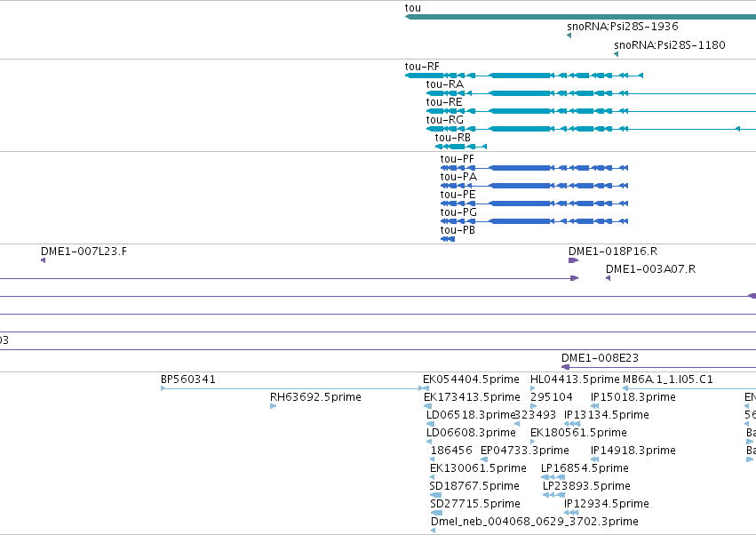Select the LP23893.5prime label

587,486
